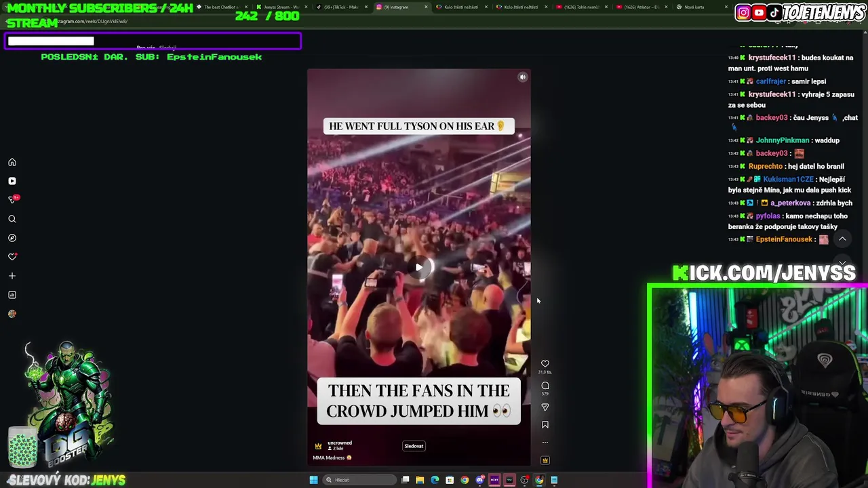868x488 pixels.
Task: Open Notifications heart icon in sidebar
Action: coord(12,257)
